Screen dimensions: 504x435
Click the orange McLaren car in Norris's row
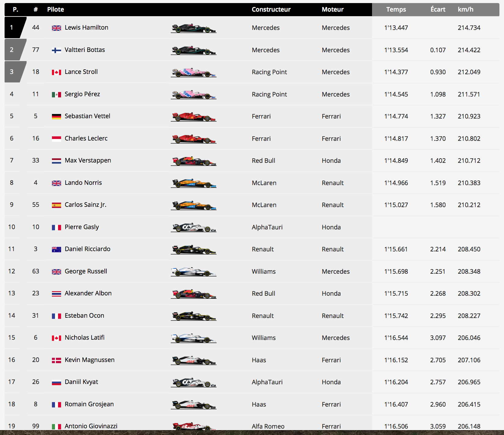[194, 183]
